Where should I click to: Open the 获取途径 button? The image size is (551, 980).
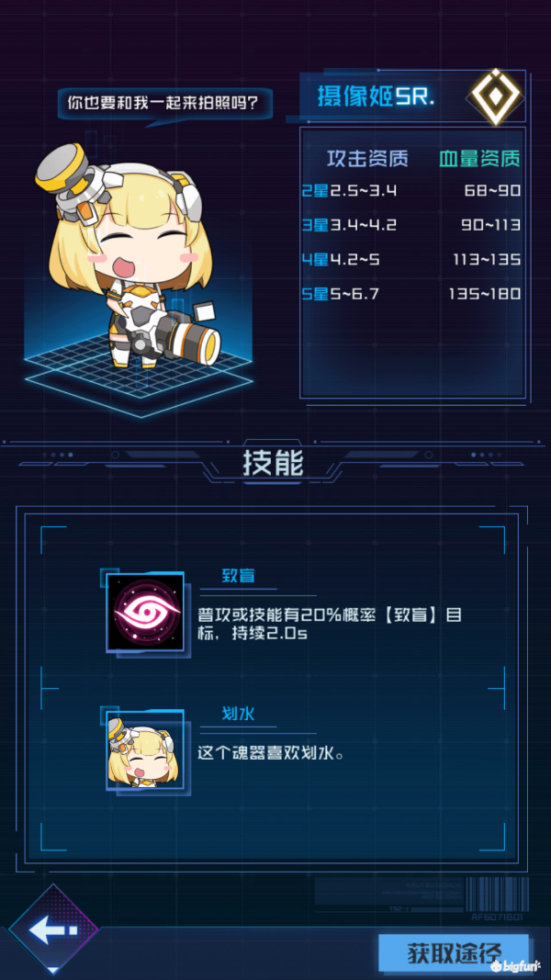(454, 952)
